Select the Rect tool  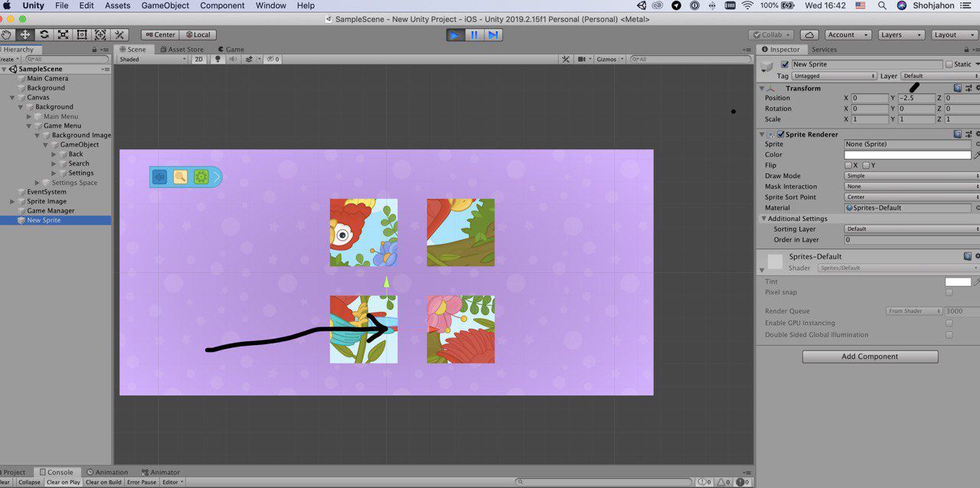82,34
